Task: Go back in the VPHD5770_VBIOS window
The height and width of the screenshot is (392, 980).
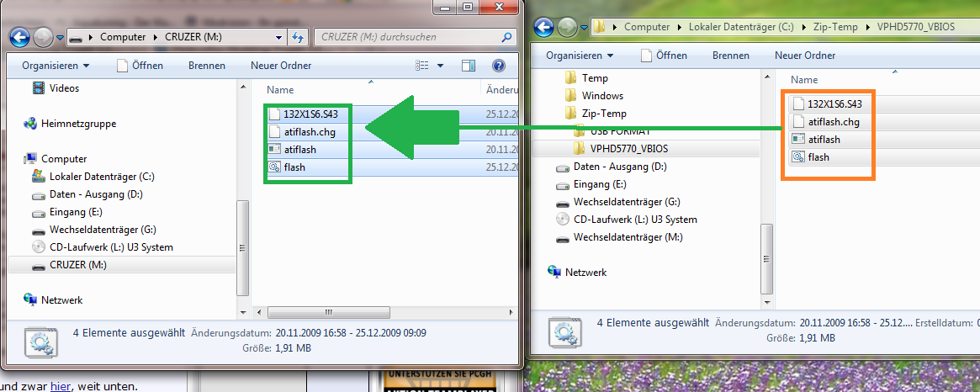Action: coord(543,27)
